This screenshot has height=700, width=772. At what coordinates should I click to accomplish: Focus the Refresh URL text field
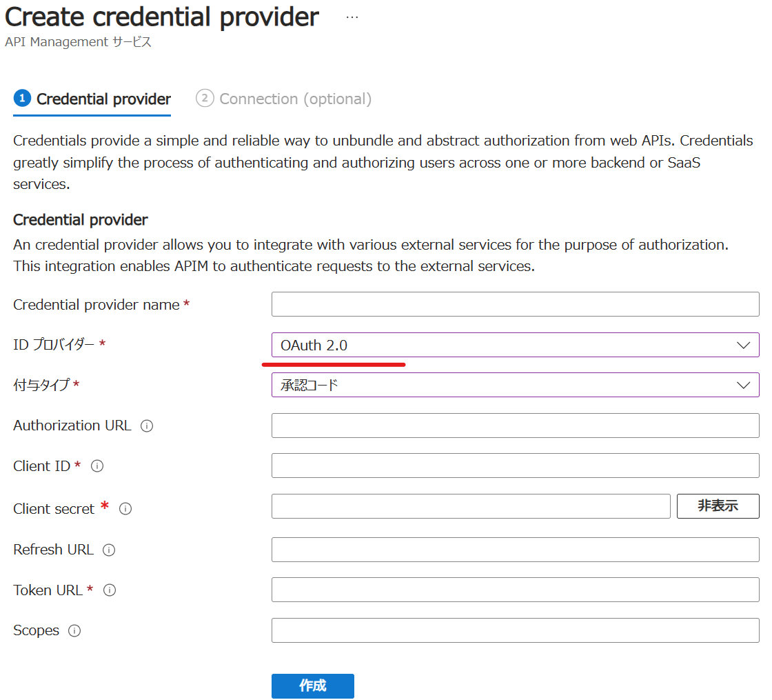click(515, 550)
